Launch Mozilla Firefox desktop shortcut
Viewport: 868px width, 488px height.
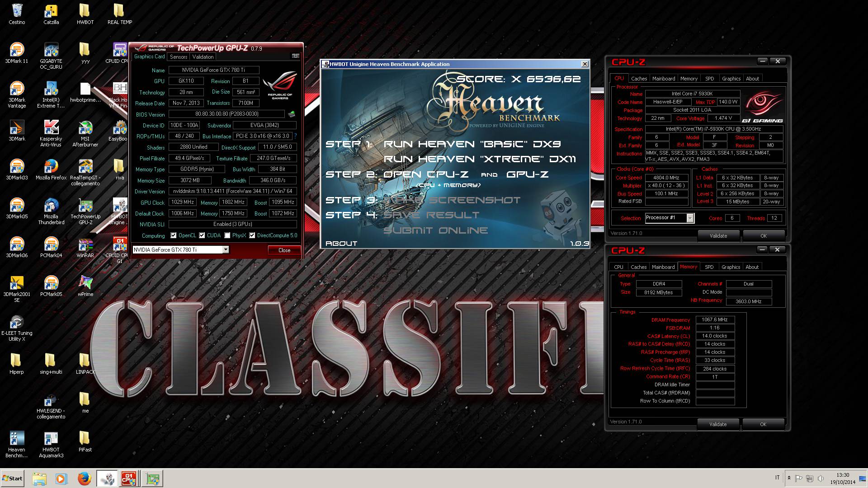coord(51,169)
